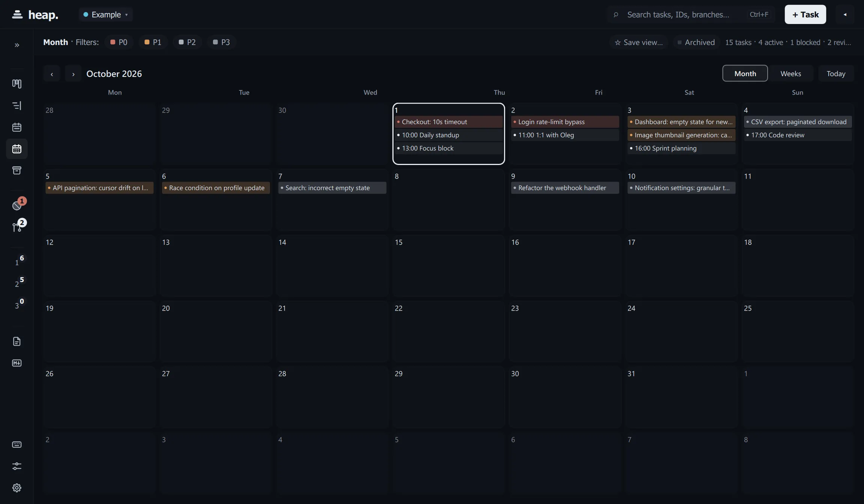Show blocked tasks icon with badge 1
Image resolution: width=864 pixels, height=504 pixels.
tap(17, 205)
